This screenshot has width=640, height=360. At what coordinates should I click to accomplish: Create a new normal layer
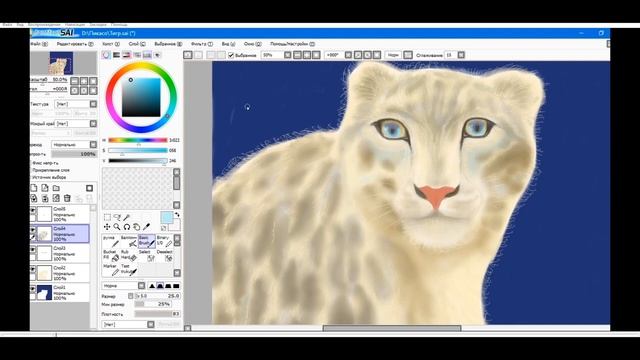(x=34, y=188)
